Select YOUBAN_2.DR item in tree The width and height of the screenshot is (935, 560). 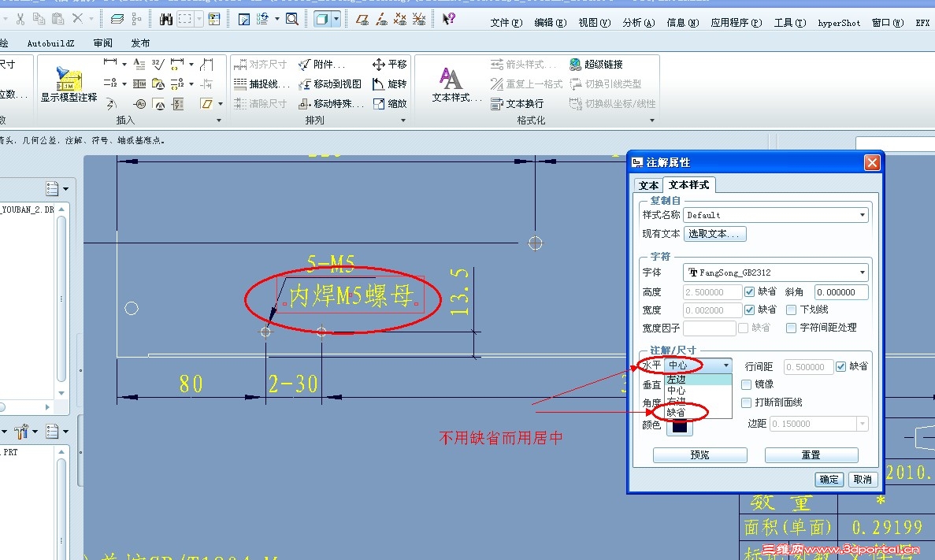pyautogui.click(x=28, y=210)
